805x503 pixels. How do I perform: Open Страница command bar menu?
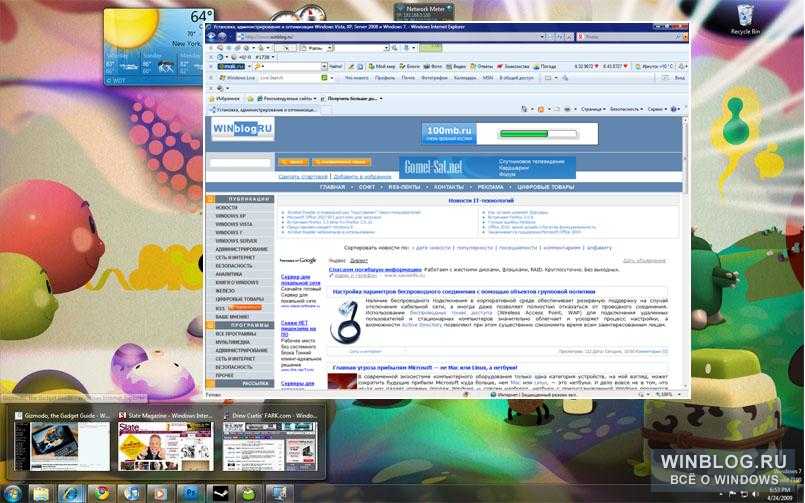593,109
